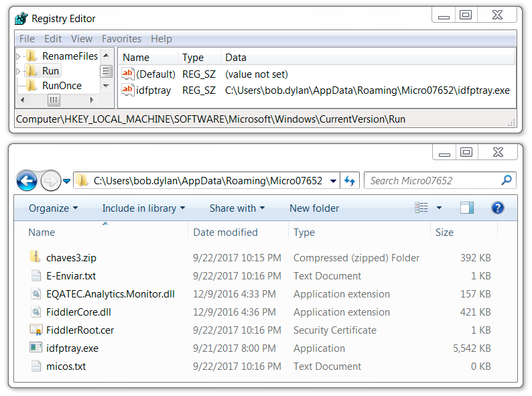
Task: Expand the Run key tree node
Action: tap(19, 71)
